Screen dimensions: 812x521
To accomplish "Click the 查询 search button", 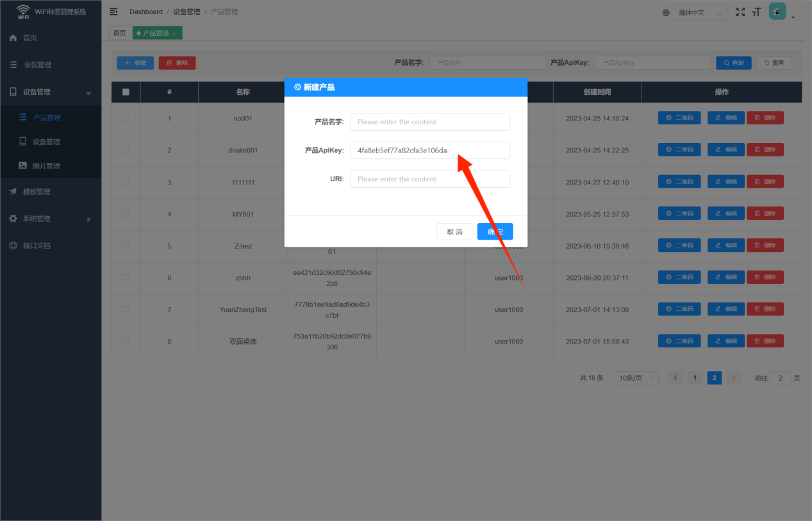I will pos(734,63).
